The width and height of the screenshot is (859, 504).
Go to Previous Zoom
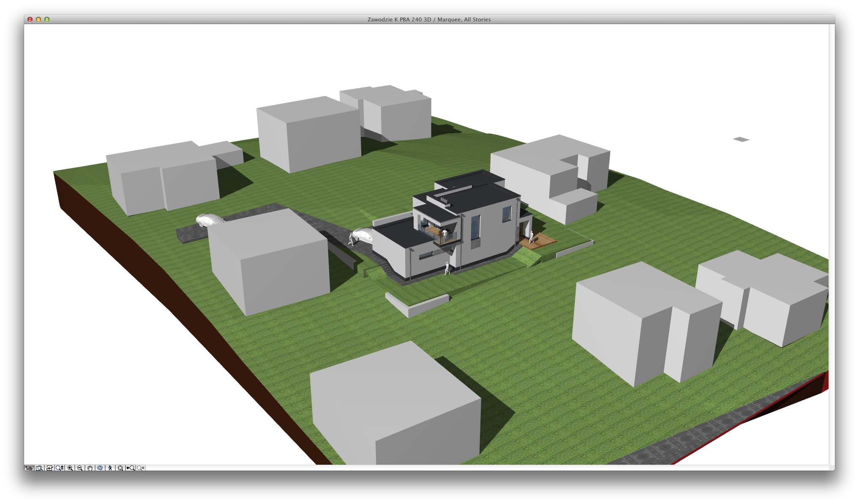click(x=131, y=468)
